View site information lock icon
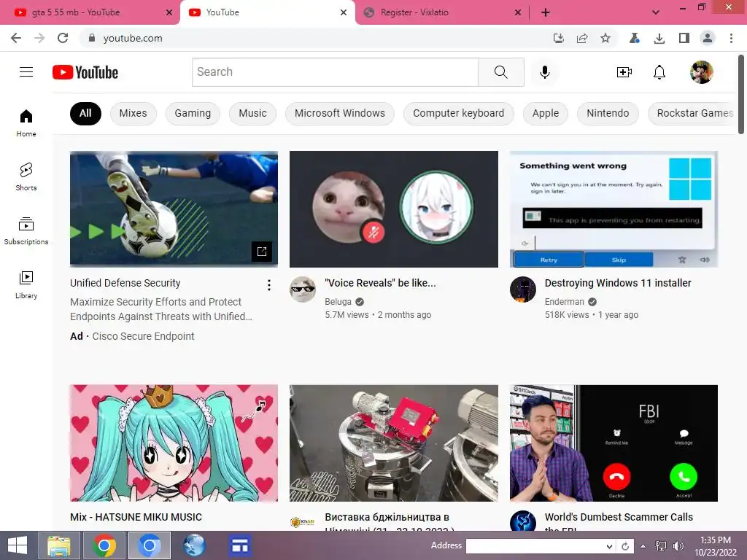The height and width of the screenshot is (560, 747). [x=92, y=38]
